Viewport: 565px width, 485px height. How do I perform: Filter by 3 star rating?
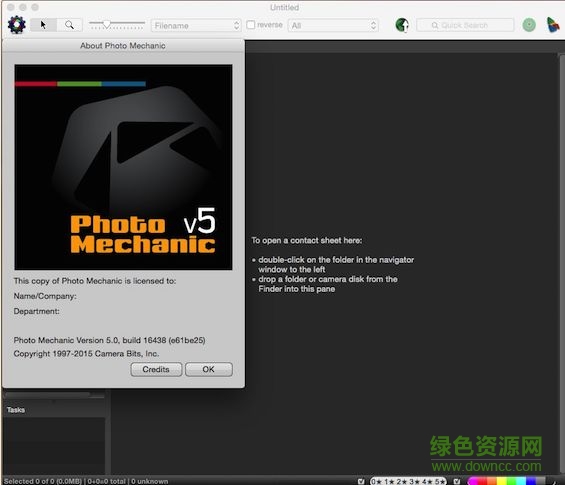[x=414, y=481]
